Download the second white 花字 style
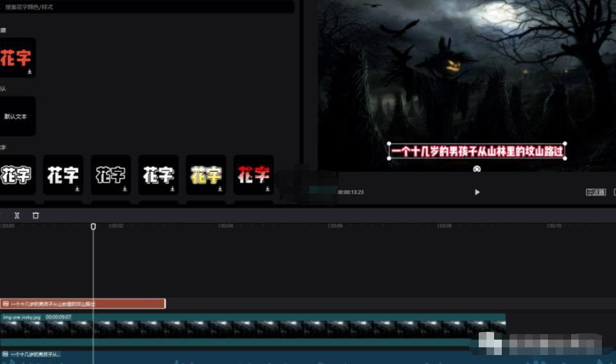This screenshot has height=364, width=616. [77, 189]
